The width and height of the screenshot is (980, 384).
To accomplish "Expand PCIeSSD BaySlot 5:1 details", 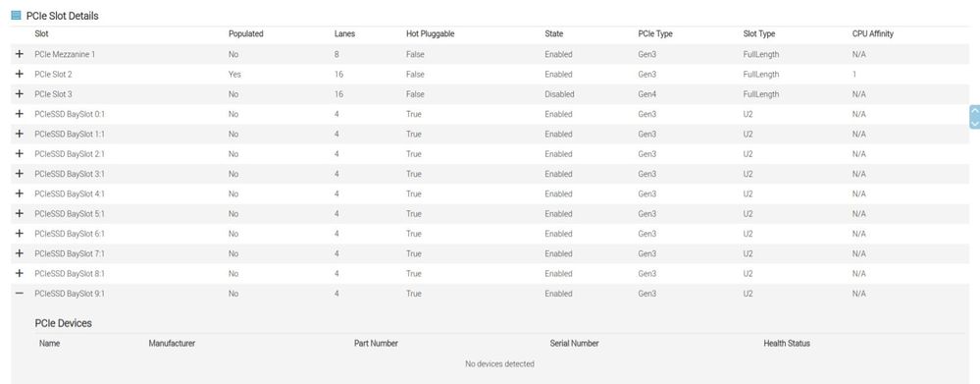I will click(x=20, y=214).
